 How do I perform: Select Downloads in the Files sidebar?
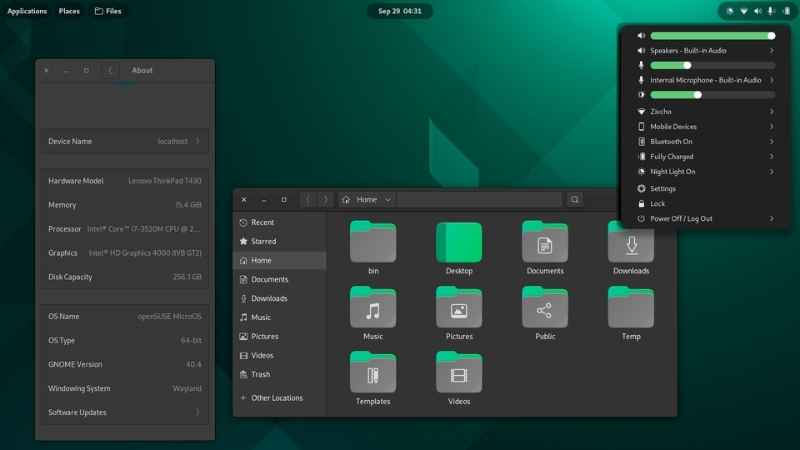(x=280, y=298)
